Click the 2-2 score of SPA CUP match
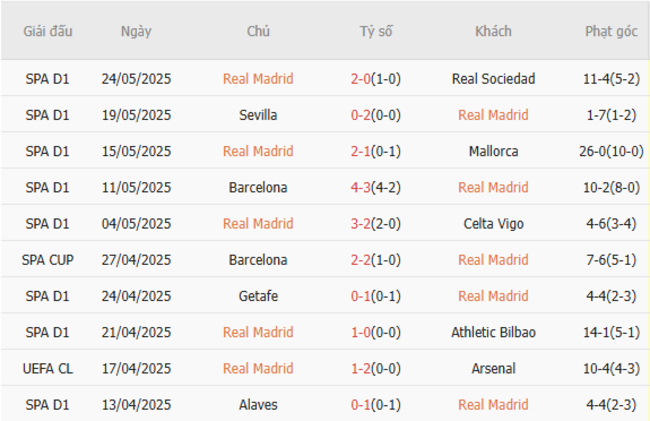650x421 pixels. click(376, 260)
